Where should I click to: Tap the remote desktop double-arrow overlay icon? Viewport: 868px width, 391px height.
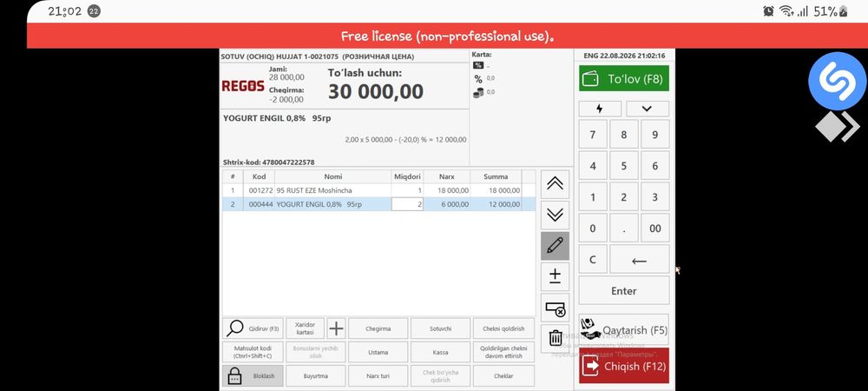(838, 126)
